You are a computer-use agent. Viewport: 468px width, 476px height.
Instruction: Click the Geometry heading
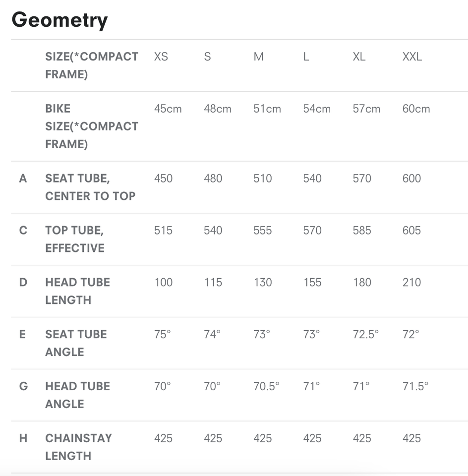coord(59,20)
